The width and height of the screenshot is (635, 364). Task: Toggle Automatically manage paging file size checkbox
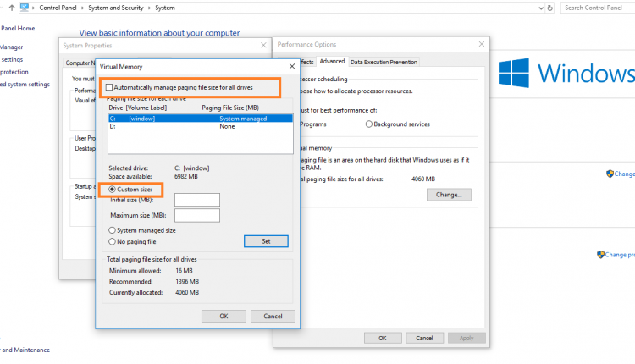(x=109, y=87)
